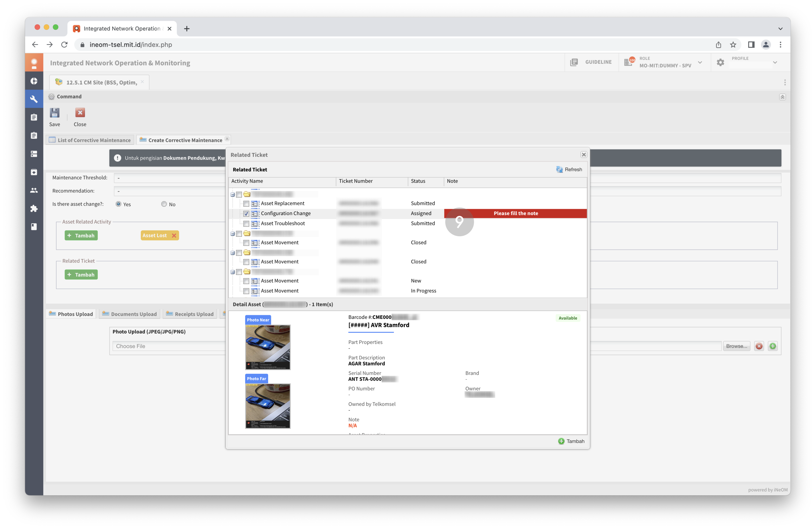Screen dimensions: 812x529
Task: Click the green add file icon
Action: tap(773, 346)
